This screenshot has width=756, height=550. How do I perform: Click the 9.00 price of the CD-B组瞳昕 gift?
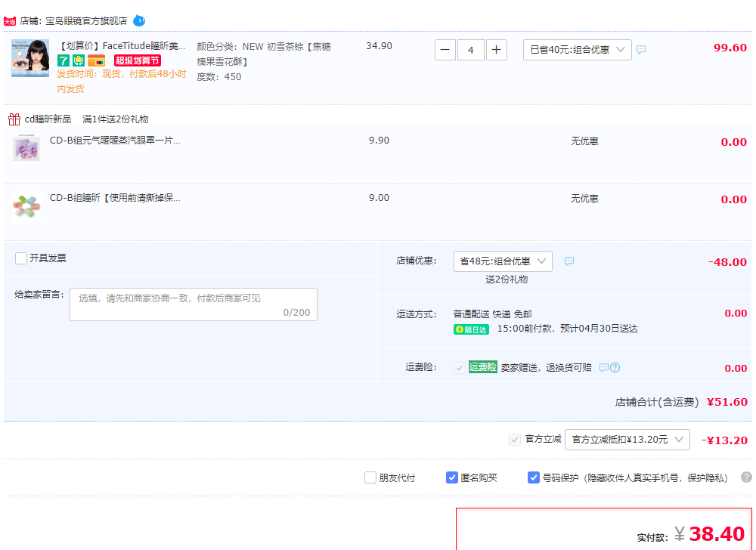[x=379, y=198]
